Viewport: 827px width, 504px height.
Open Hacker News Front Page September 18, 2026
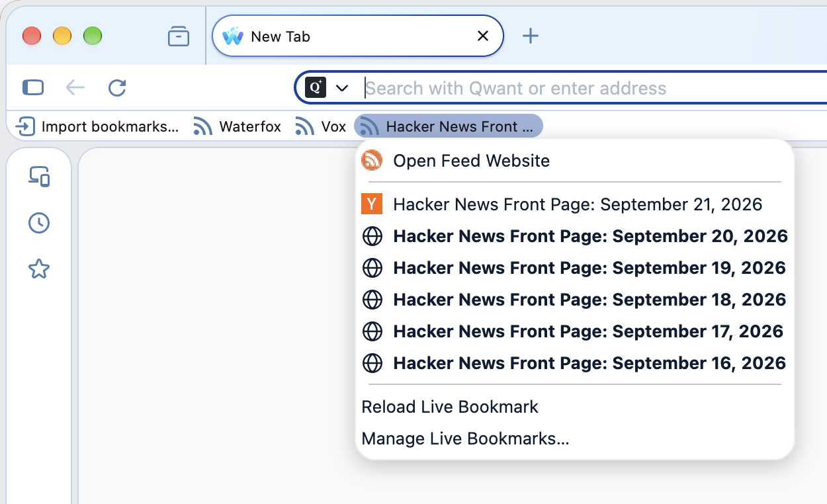575,300
